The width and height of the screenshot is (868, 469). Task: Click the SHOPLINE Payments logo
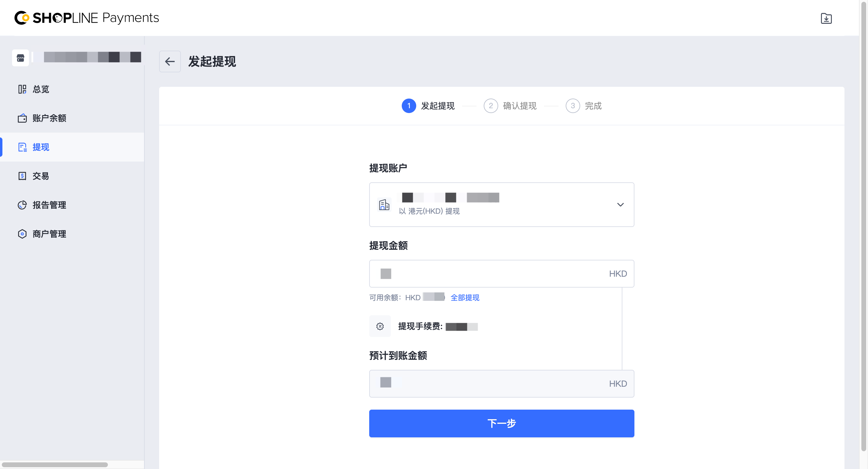(86, 17)
